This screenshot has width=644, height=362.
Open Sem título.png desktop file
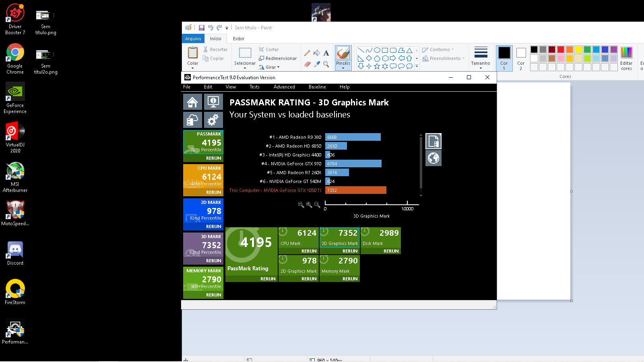(x=45, y=22)
